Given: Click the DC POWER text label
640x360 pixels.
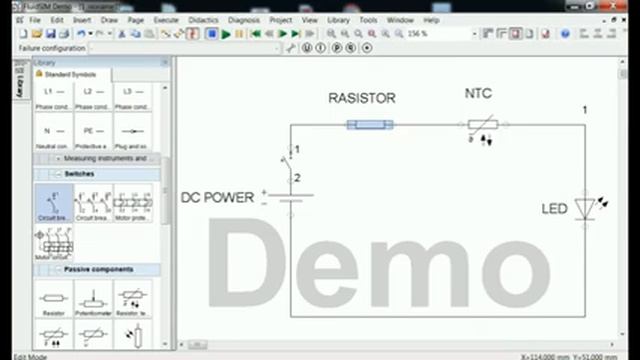Looking at the screenshot, I should point(217,198).
